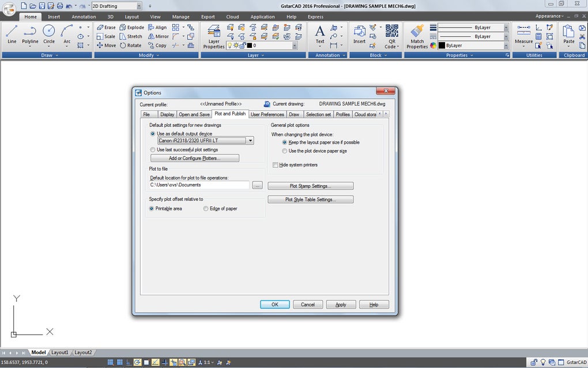Click the Explode tool
Image resolution: width=588 pixels, height=368 pixels.
pyautogui.click(x=131, y=27)
